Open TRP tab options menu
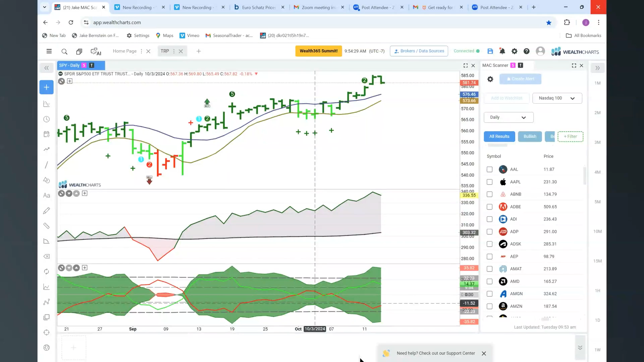This screenshot has width=644, height=362. pos(174,51)
